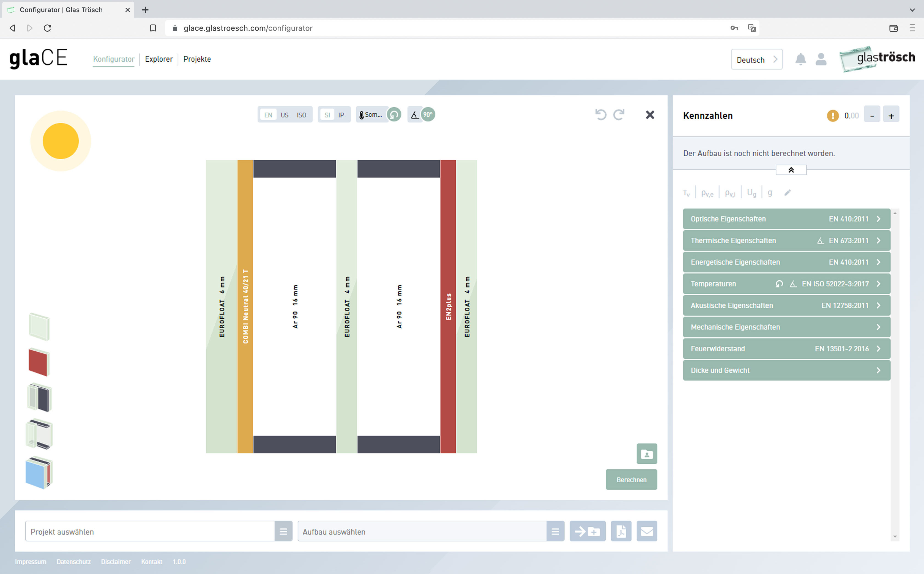Open the Datenschutz link
The image size is (924, 574).
74,562
